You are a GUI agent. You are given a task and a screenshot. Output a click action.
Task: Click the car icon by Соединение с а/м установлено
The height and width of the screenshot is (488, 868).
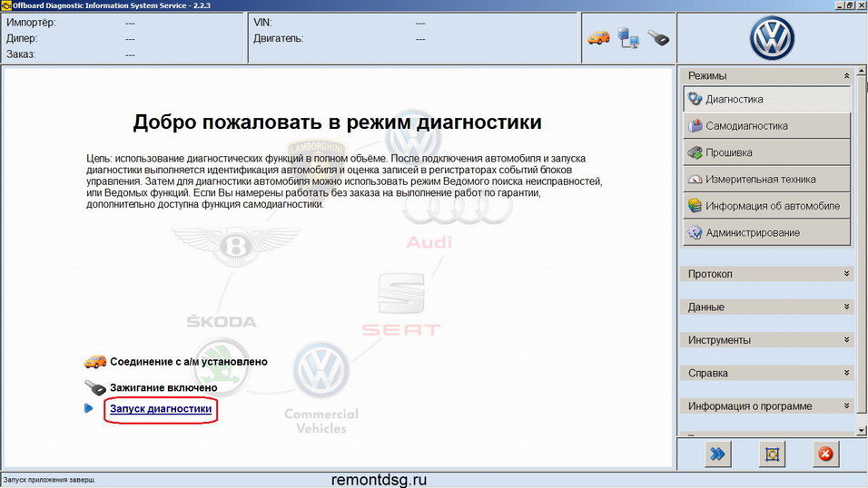[x=95, y=362]
